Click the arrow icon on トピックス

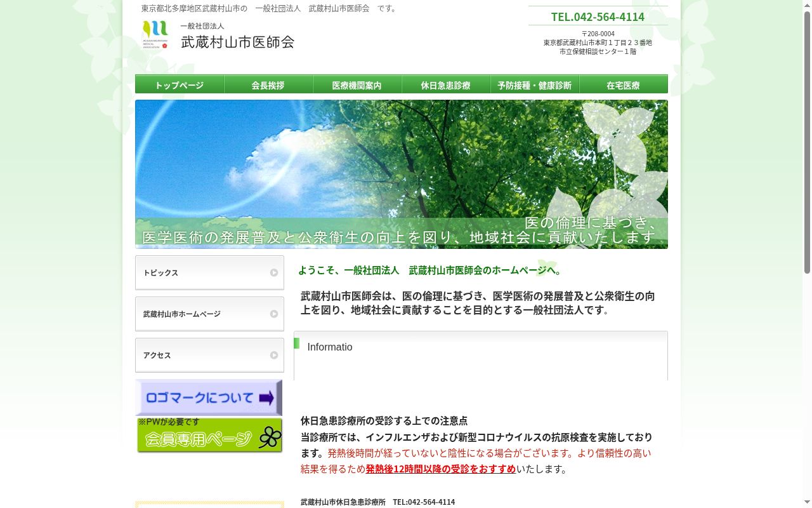point(274,272)
